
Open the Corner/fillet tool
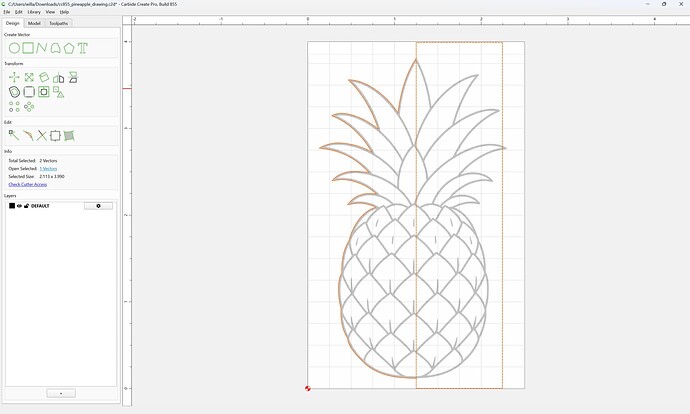click(29, 92)
